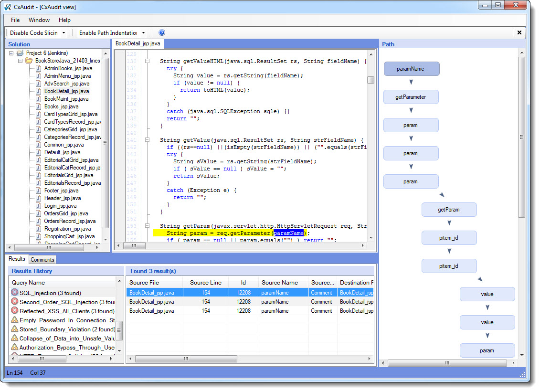
Task: Select the upper pitem_id node in Path panel
Action: [449, 238]
